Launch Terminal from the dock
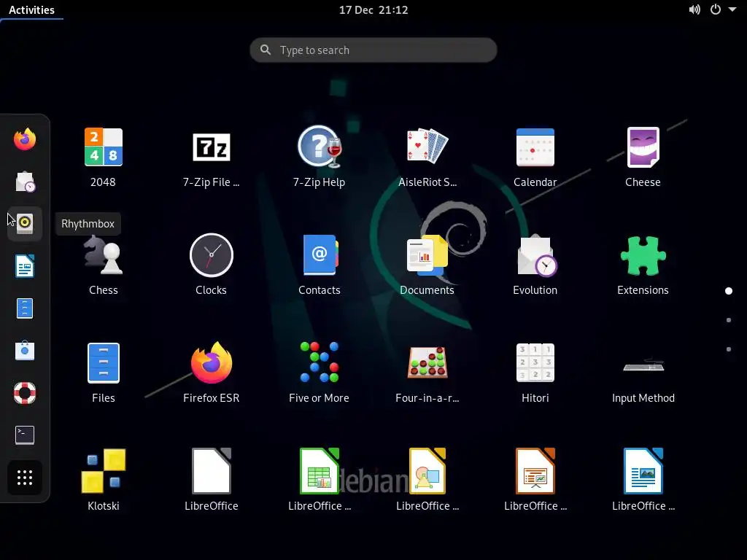 pyautogui.click(x=25, y=435)
